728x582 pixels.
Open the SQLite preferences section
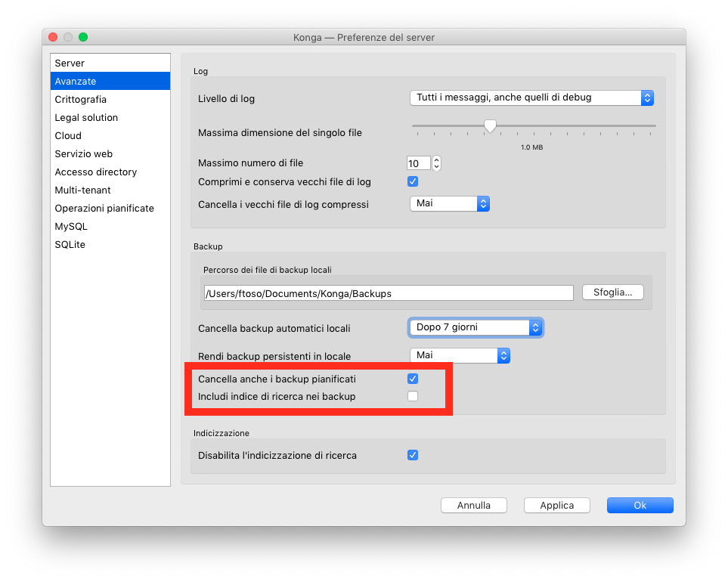tap(70, 244)
